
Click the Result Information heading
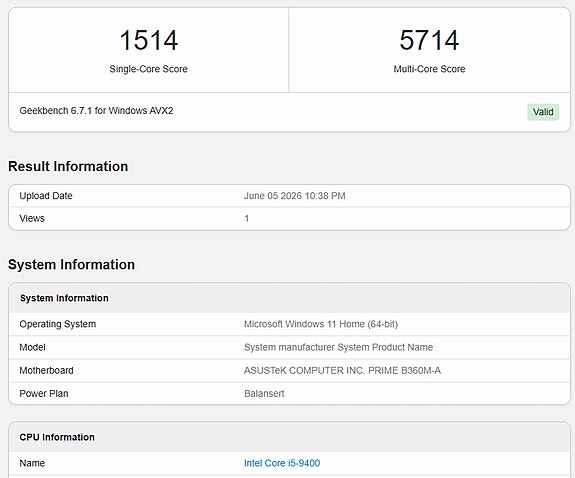68,167
